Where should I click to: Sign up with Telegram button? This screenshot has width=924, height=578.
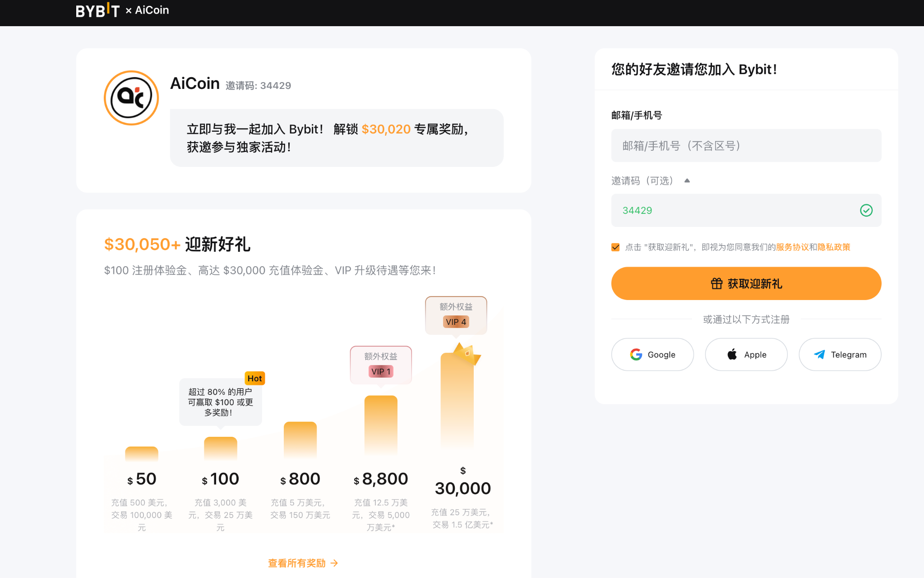tap(840, 355)
